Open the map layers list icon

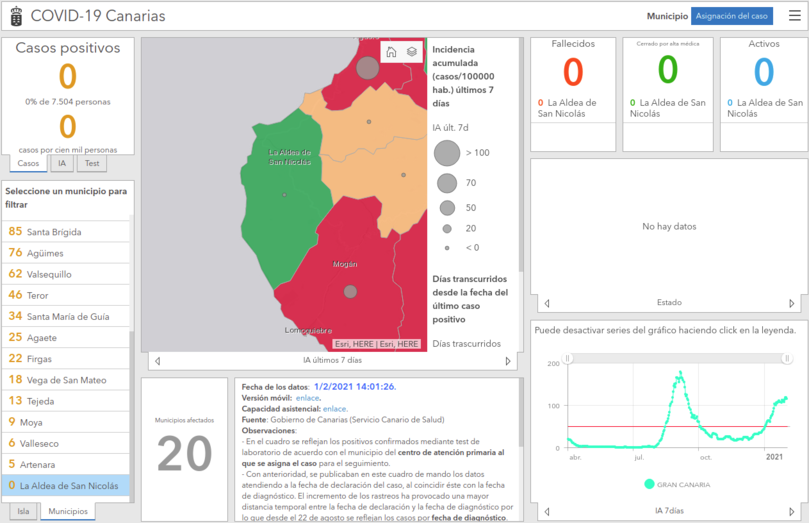tap(411, 52)
